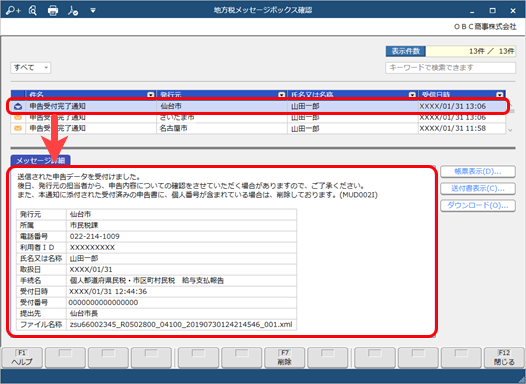Open 受信日時 column filter arrow

[x=500, y=95]
